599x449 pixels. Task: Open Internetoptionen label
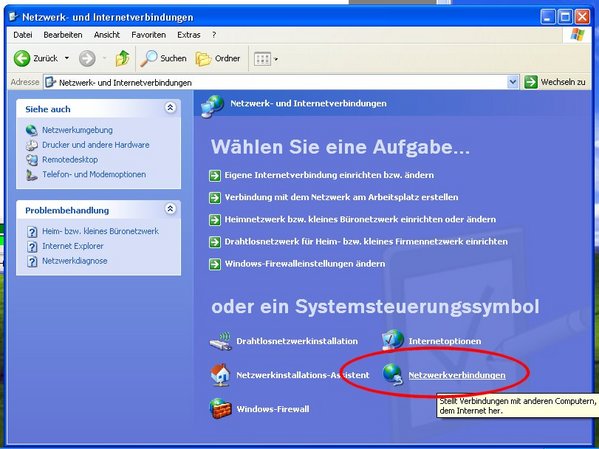click(445, 341)
